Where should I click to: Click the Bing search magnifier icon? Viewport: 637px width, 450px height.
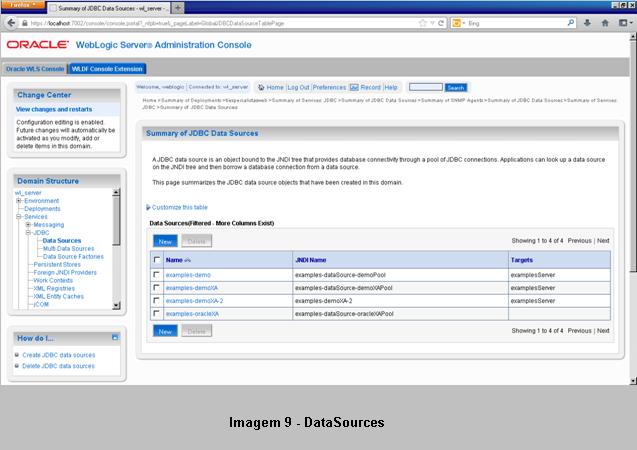571,23
